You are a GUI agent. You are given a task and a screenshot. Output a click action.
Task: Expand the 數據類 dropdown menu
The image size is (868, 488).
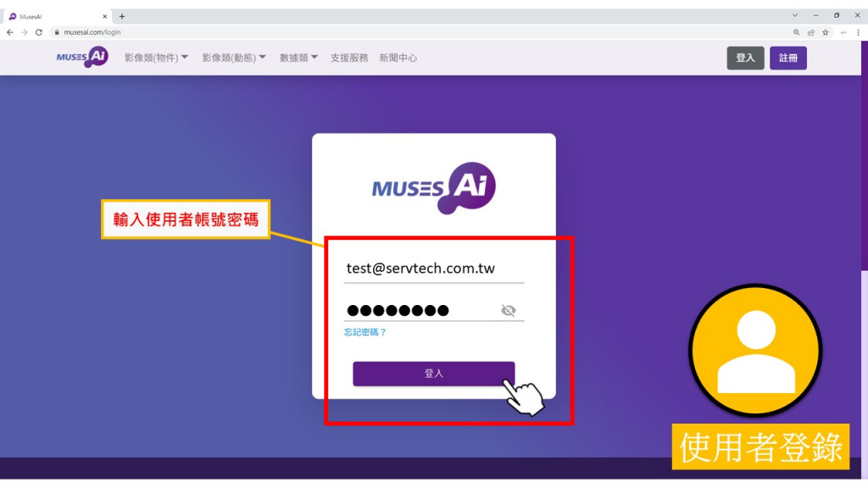298,58
